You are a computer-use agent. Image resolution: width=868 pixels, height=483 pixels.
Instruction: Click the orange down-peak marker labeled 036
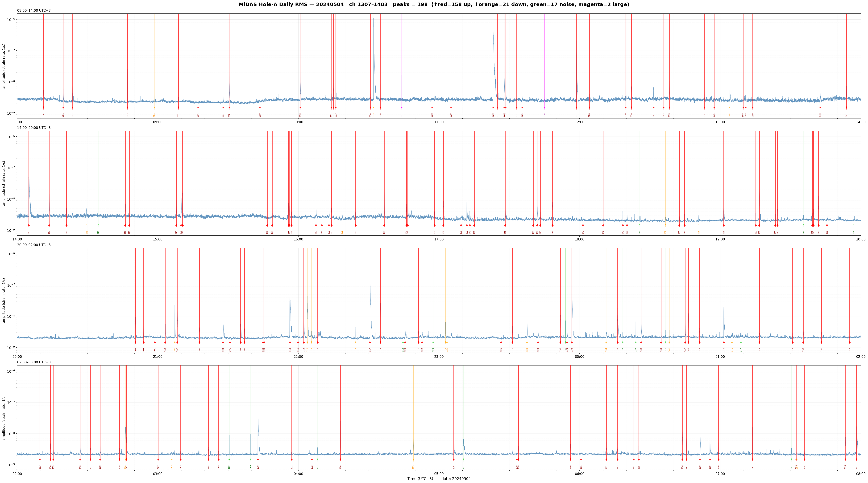[730, 107]
